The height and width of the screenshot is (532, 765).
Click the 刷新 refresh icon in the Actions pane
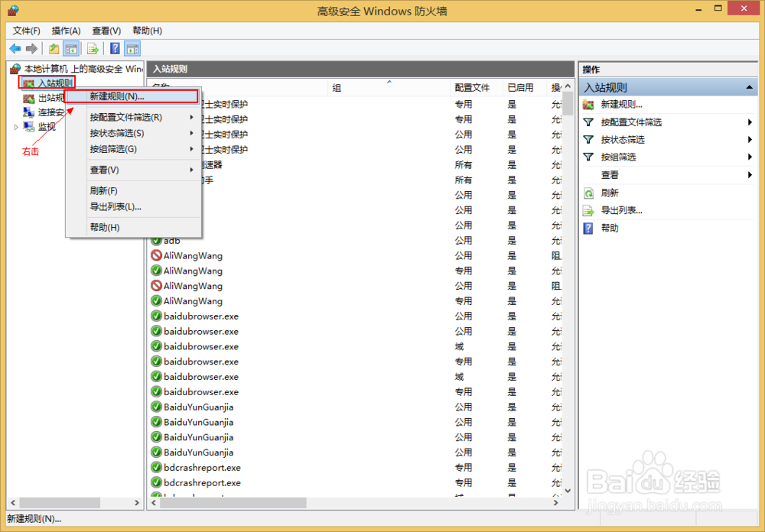[588, 192]
